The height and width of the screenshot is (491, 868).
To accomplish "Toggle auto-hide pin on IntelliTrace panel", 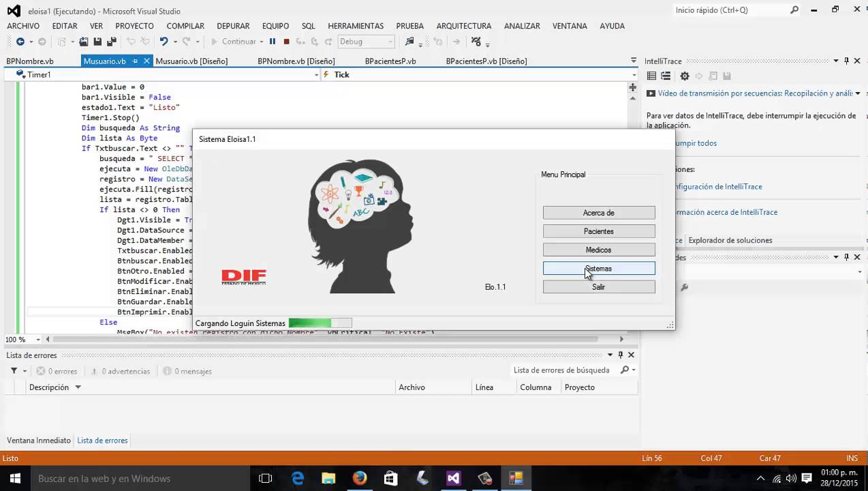I will tap(847, 61).
